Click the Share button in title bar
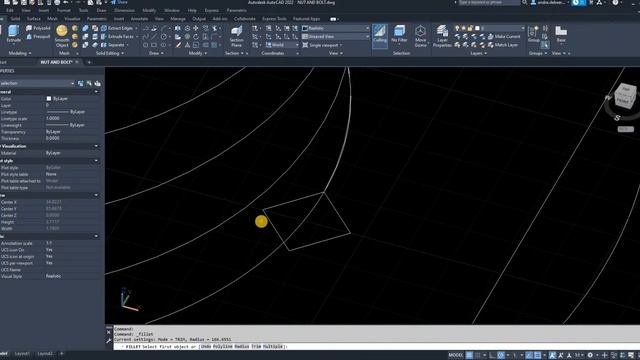Image resolution: width=640 pixels, height=360 pixels. 119,2
